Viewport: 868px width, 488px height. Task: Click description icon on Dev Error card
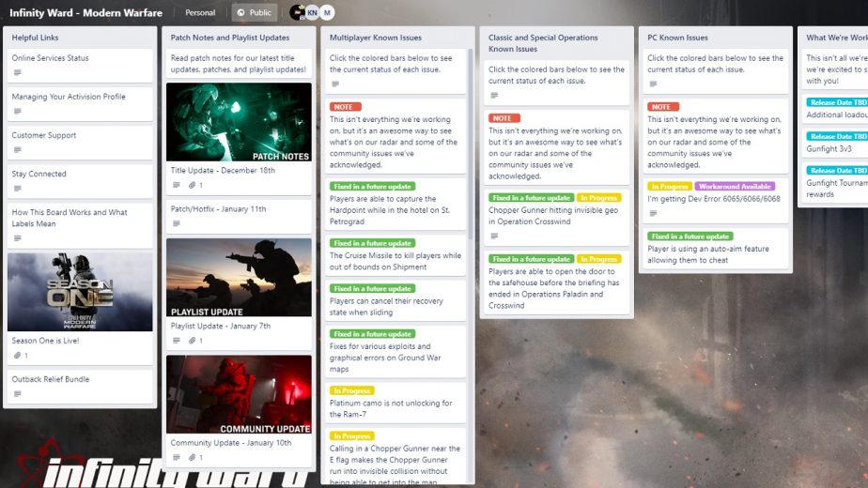click(x=653, y=214)
